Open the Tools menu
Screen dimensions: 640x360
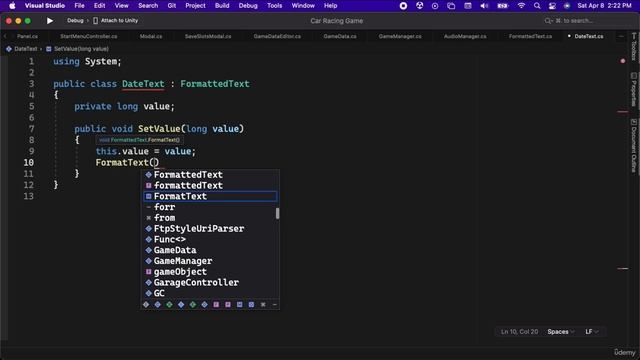point(274,6)
